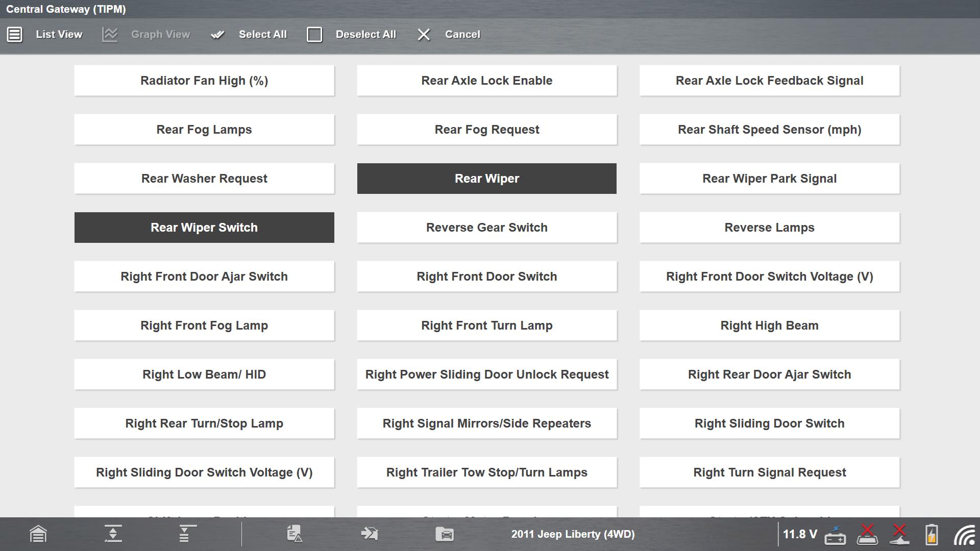Click the Home icon in bottom bar
The width and height of the screenshot is (980, 551).
[38, 534]
